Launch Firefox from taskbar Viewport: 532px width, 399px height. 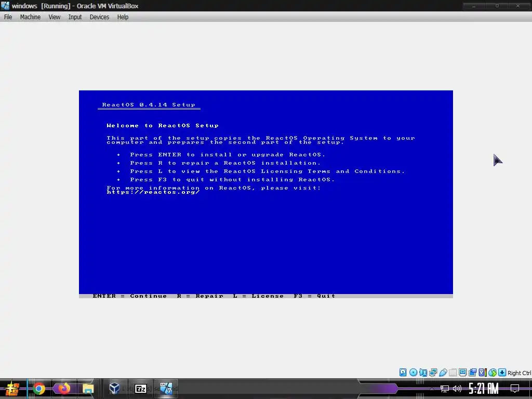(64, 389)
